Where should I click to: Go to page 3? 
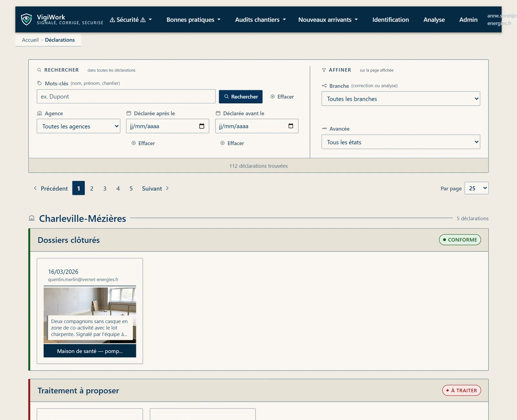105,188
